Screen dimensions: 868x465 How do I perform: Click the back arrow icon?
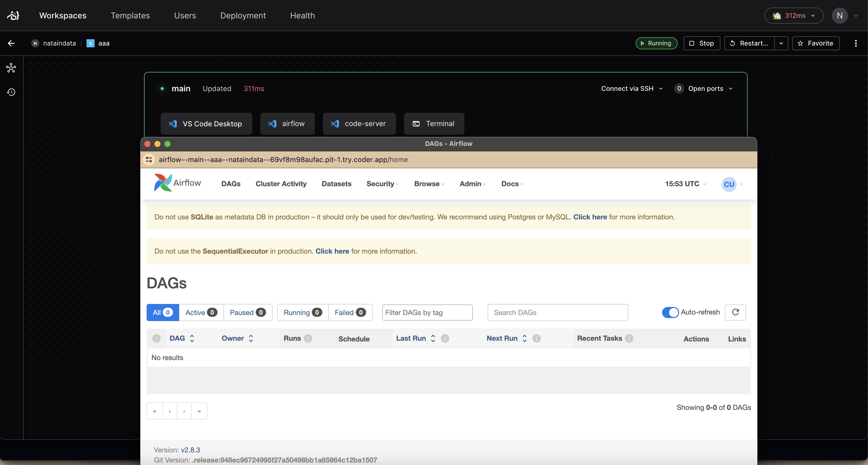(11, 43)
